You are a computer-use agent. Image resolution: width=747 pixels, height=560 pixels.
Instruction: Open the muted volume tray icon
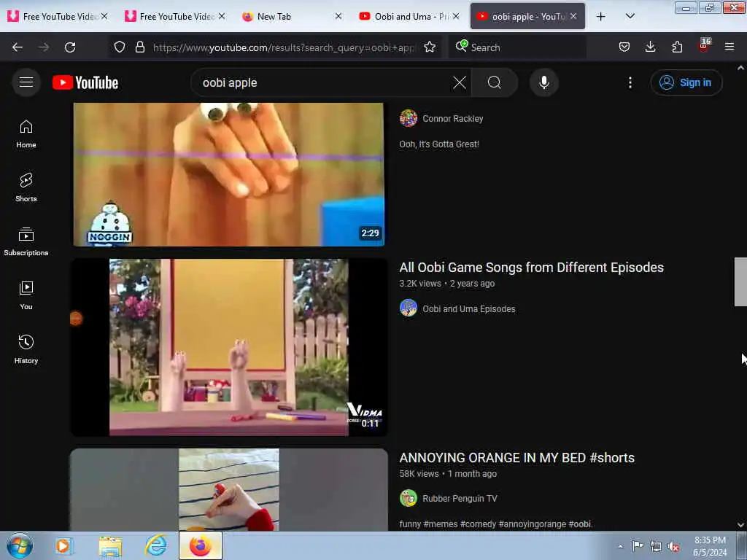(x=673, y=547)
